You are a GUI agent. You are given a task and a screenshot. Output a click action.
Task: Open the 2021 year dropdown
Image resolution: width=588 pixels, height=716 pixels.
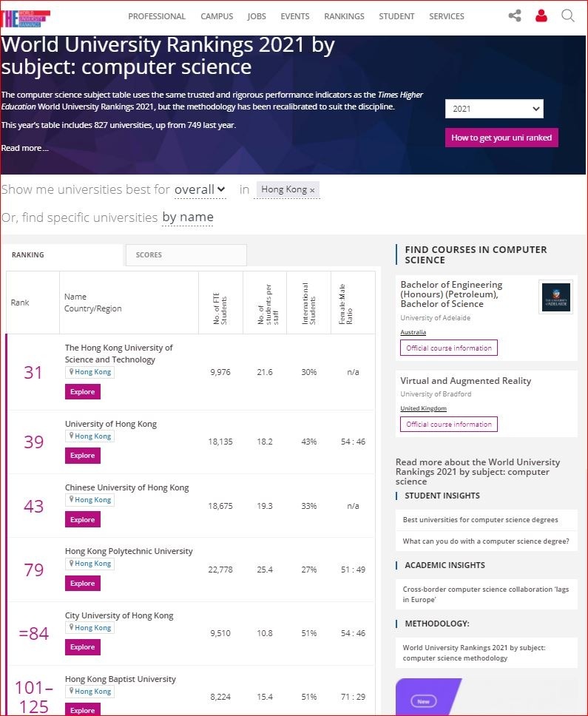[493, 109]
